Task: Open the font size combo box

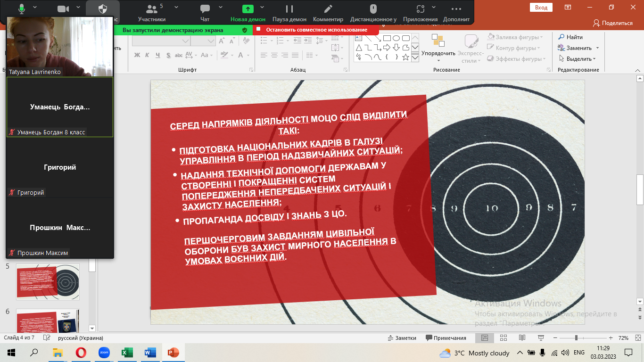Action: (x=203, y=41)
